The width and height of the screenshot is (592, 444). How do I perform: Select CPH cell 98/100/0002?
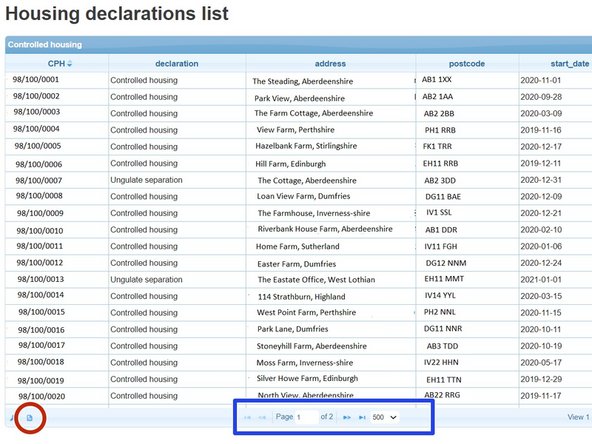(36, 96)
